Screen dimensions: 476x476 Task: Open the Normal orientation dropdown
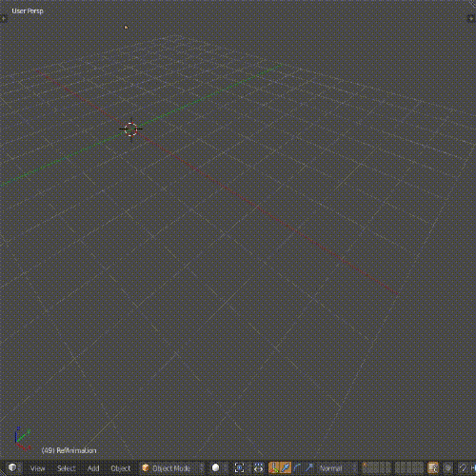point(336,468)
